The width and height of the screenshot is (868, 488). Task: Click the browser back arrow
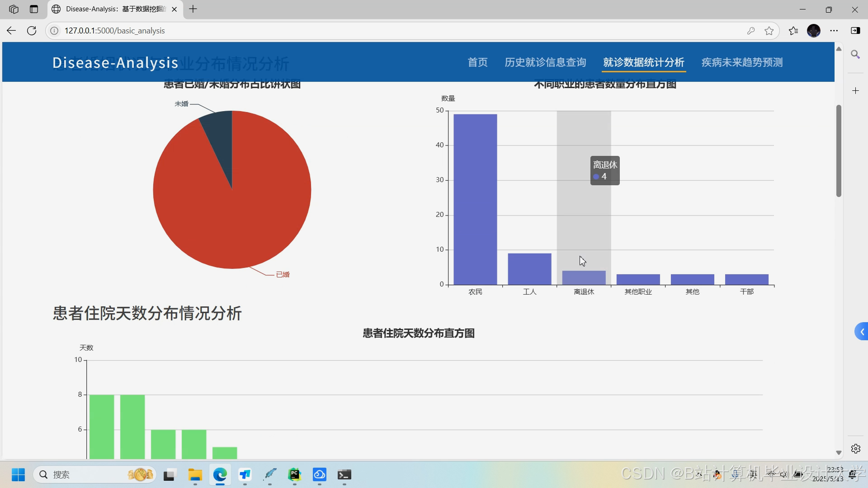point(11,30)
